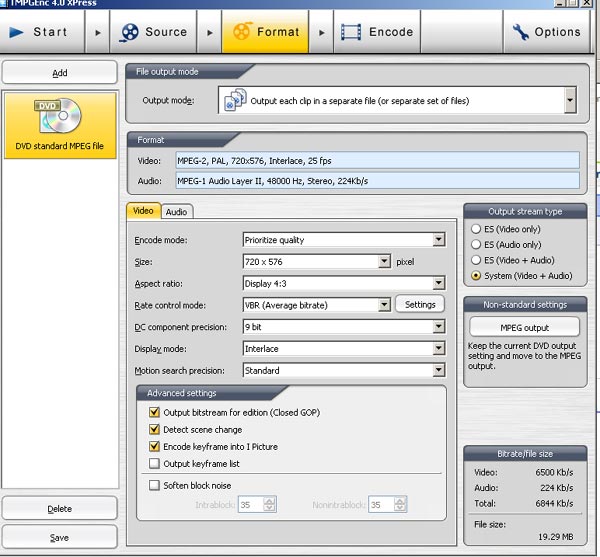Select the DVD standard MPEG file template
The height and width of the screenshot is (557, 600).
click(59, 125)
